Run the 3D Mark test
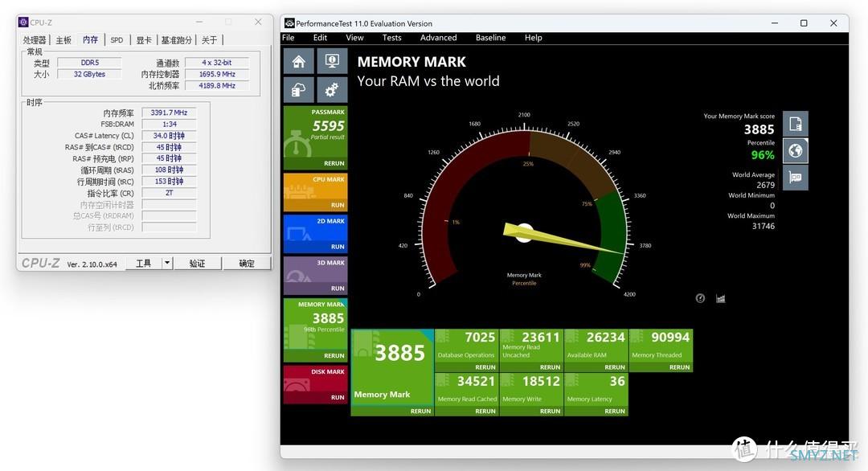 [x=338, y=288]
